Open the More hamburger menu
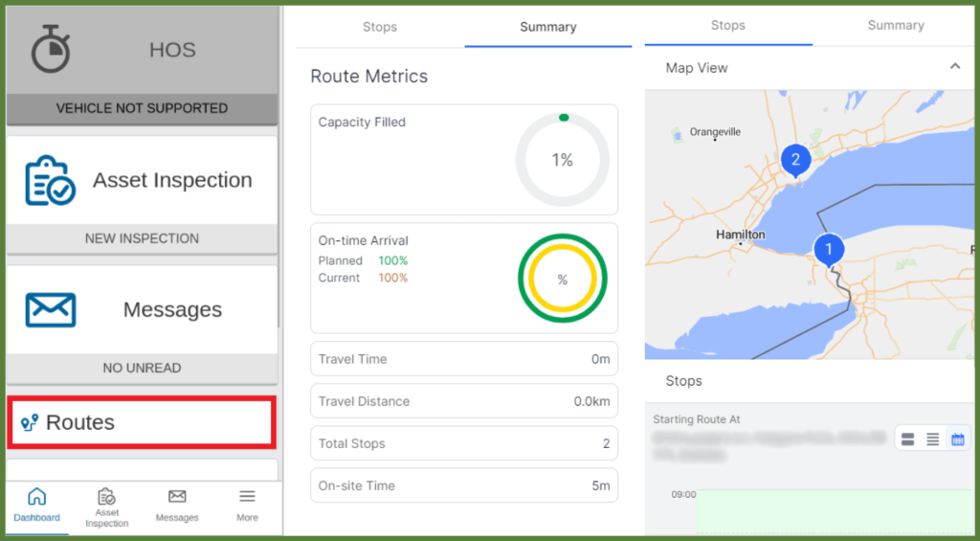The width and height of the screenshot is (980, 541). 247,497
